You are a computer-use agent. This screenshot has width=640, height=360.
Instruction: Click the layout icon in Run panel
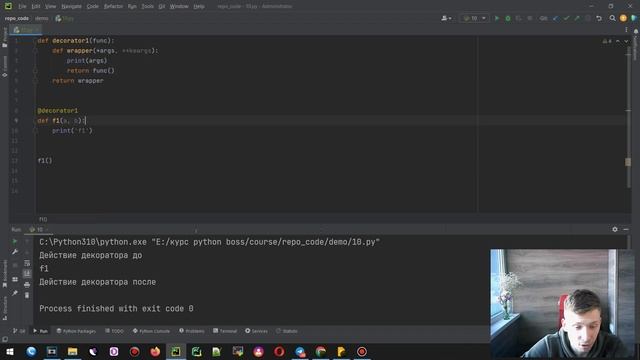[15, 279]
